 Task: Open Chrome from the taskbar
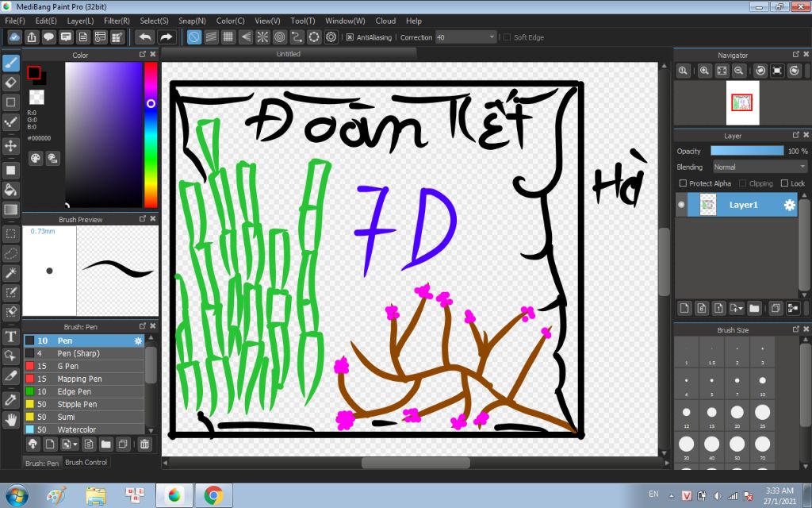point(213,496)
